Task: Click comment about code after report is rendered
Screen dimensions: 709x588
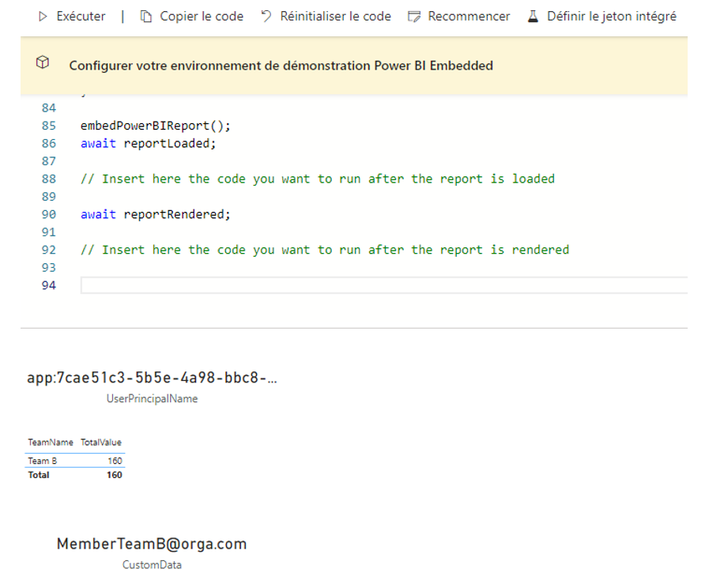Action: [325, 250]
